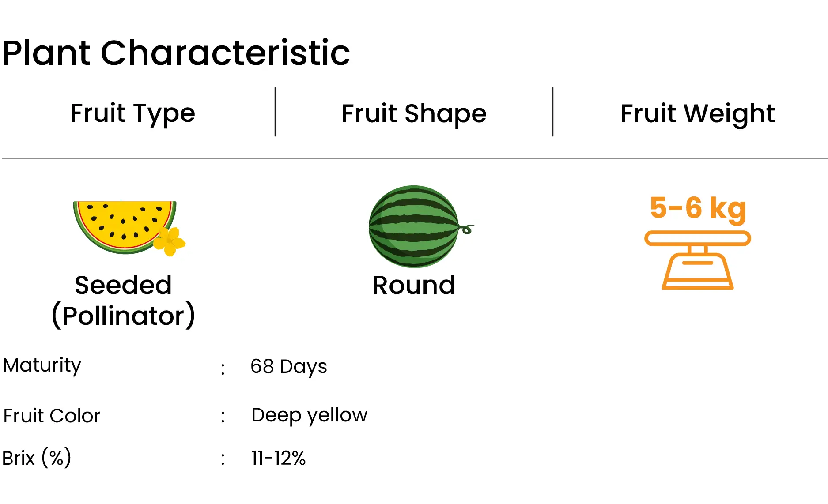828x504 pixels.
Task: Click the orange weighing scale icon
Action: [698, 260]
